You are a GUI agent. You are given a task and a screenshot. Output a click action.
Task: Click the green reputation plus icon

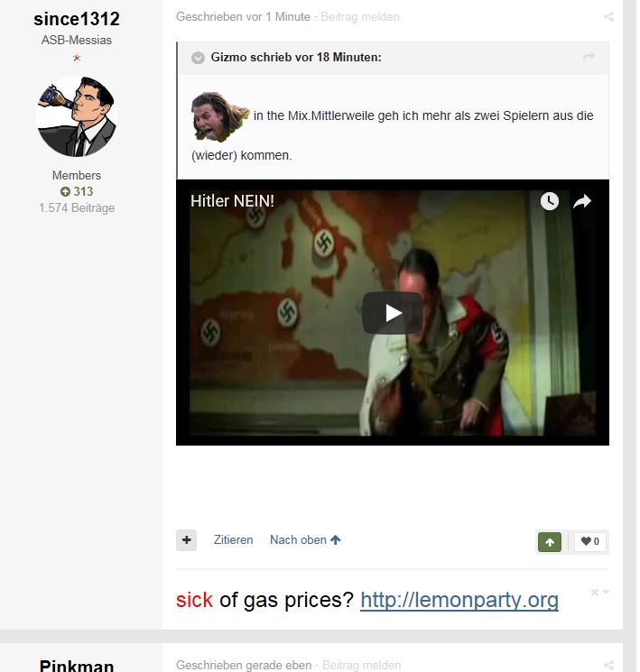tap(65, 191)
